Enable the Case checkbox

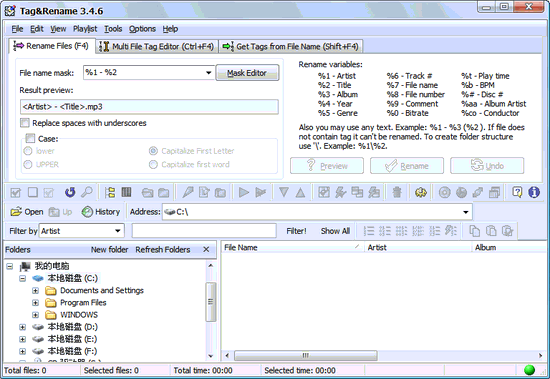tap(30, 138)
